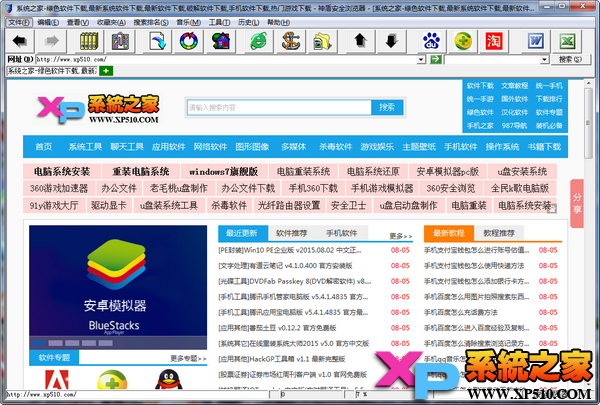Image resolution: width=600 pixels, height=405 pixels.
Task: Open 杀毒软件 in the navigation bar
Action: click(335, 147)
